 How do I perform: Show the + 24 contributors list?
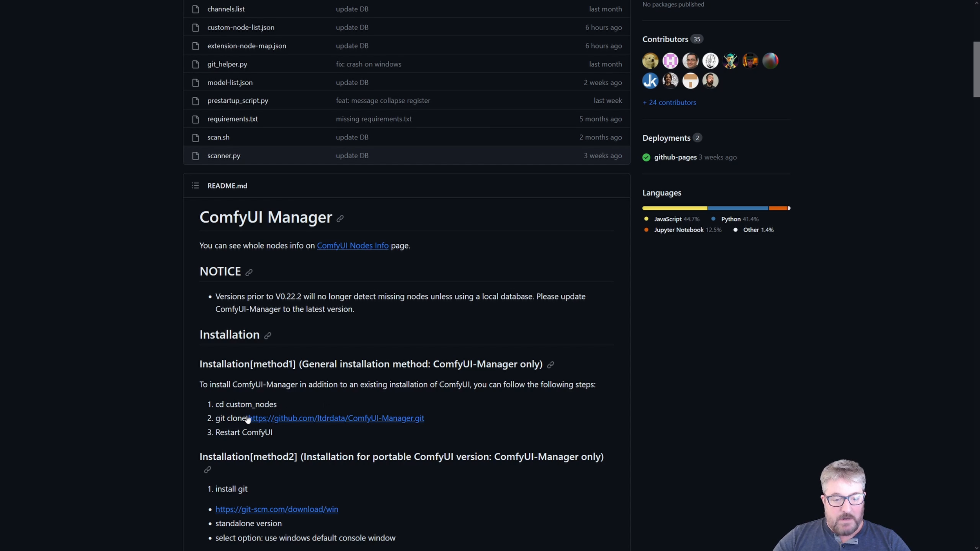(x=669, y=102)
